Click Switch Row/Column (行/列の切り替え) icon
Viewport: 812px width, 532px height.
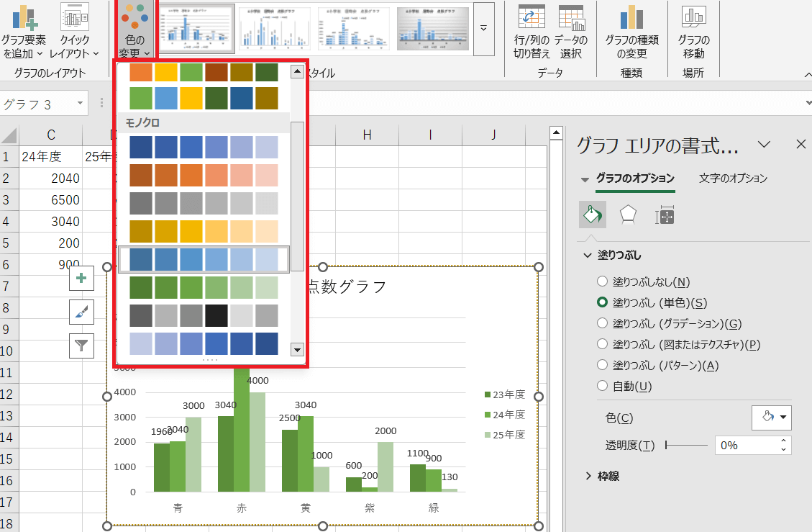pyautogui.click(x=532, y=17)
